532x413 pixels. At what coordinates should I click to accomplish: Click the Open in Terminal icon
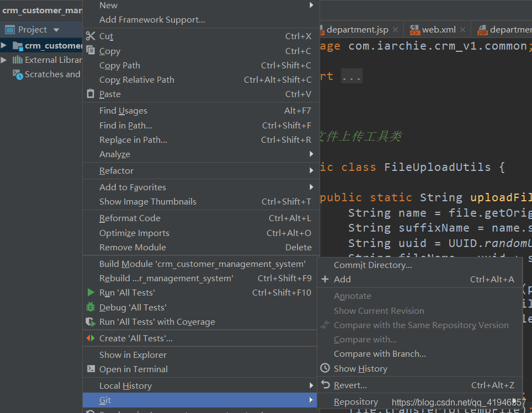pos(91,369)
